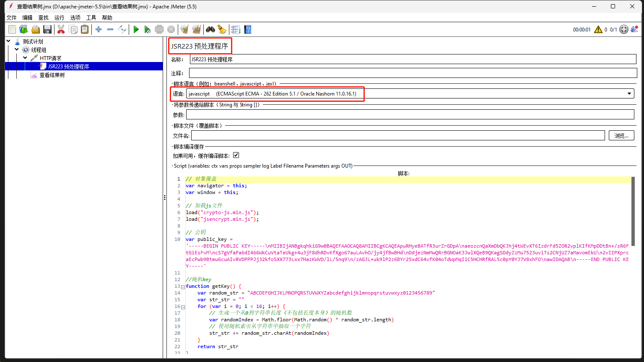Open Help with question mark icon
This screenshot has width=644, height=362.
pos(248,29)
